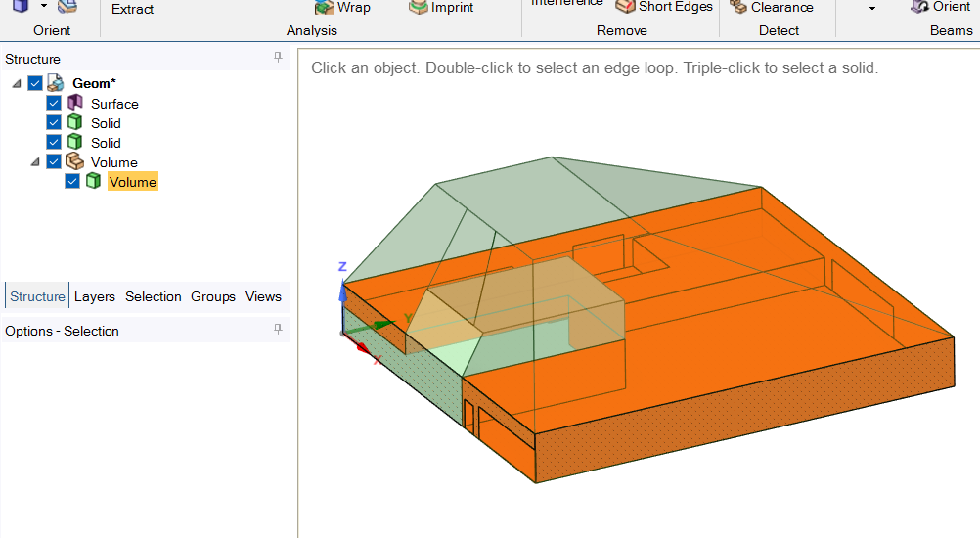The image size is (980, 538).
Task: Pin the Structure panel
Action: 278,59
